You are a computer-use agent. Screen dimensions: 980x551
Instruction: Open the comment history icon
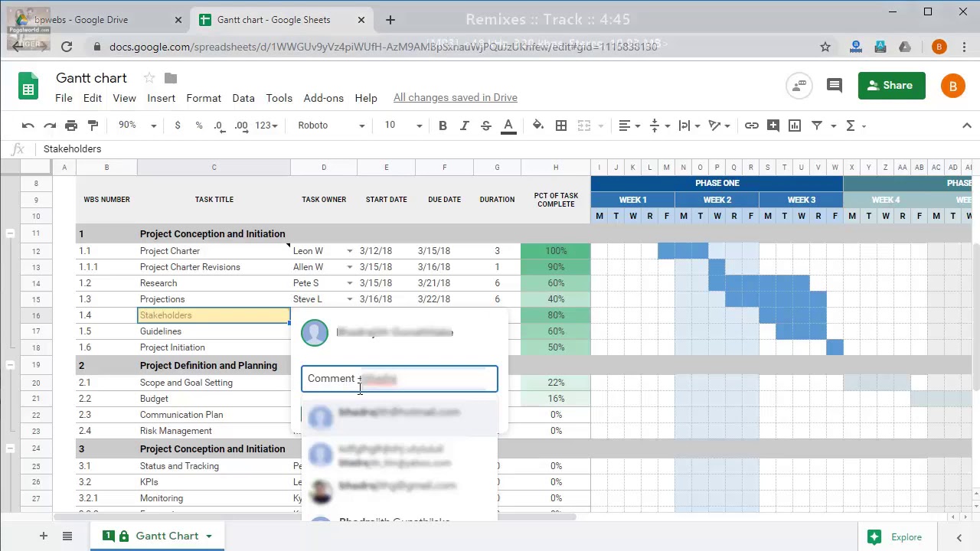pyautogui.click(x=835, y=86)
